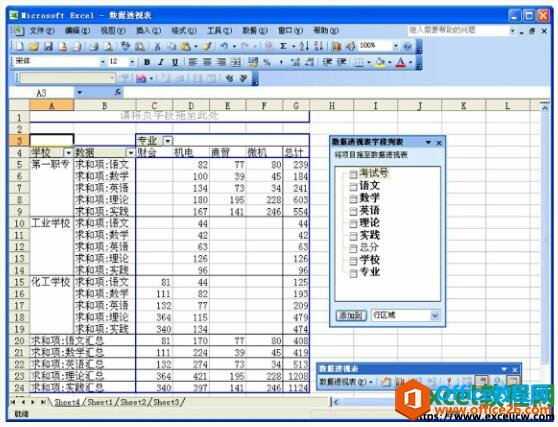Click the vertical scrollbar up arrow

coord(544,107)
